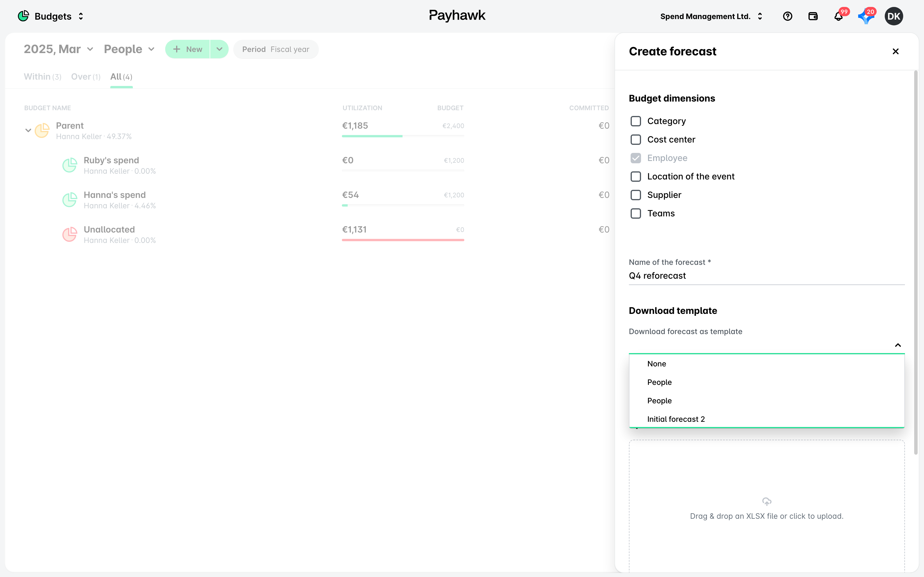Open the wallet icon in header

pyautogui.click(x=813, y=16)
